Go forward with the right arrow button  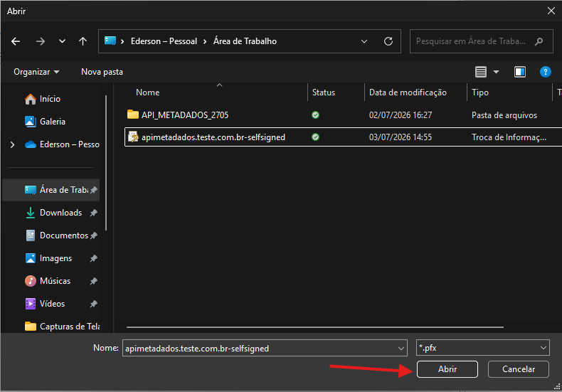pos(41,41)
